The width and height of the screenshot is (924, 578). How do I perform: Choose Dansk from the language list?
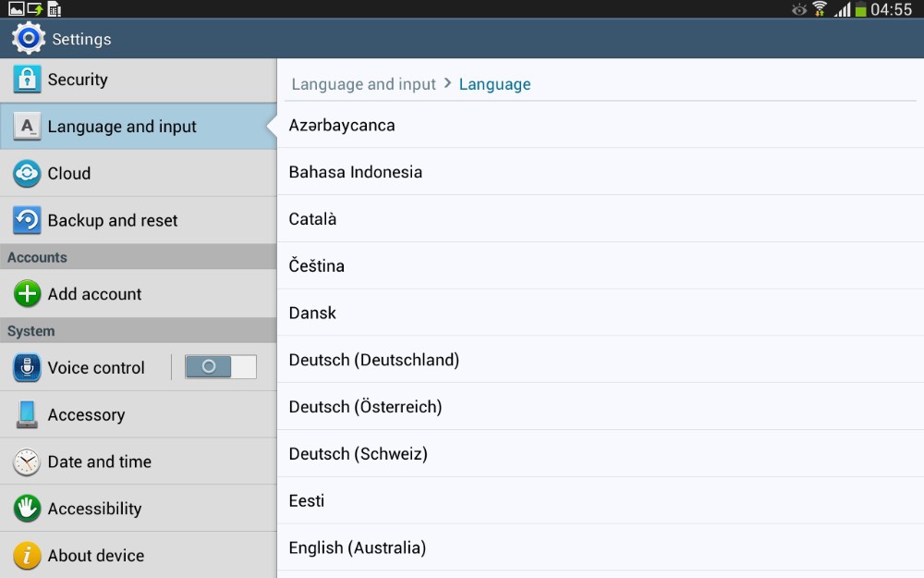click(312, 313)
